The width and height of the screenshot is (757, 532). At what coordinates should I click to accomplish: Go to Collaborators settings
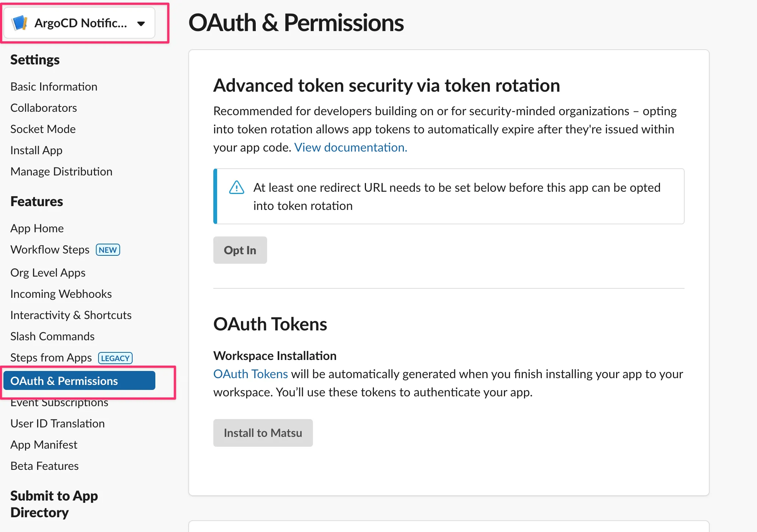pos(44,108)
